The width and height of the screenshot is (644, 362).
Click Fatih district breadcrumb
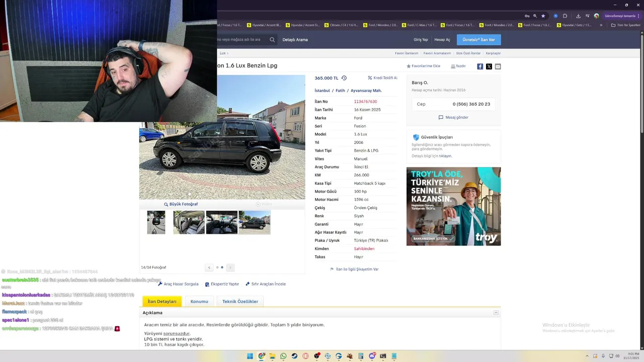340,90
